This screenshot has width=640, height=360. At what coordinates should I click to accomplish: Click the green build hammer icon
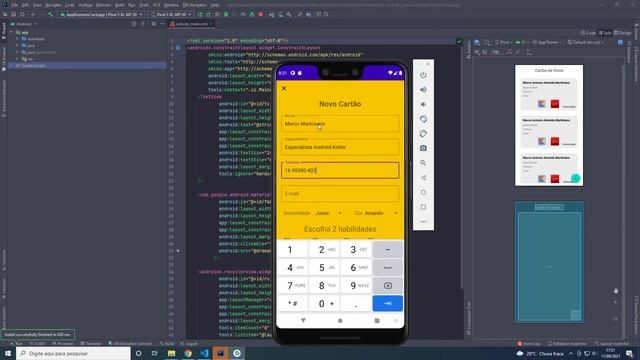[x=51, y=14]
